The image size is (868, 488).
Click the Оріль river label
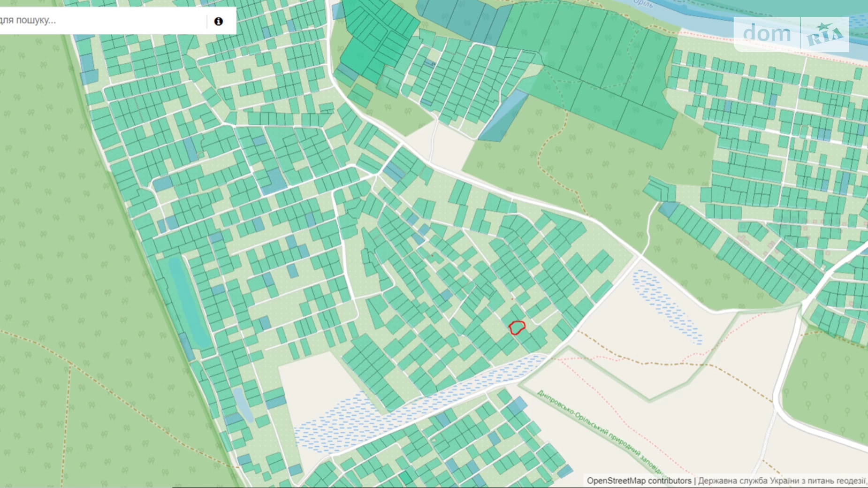click(643, 4)
